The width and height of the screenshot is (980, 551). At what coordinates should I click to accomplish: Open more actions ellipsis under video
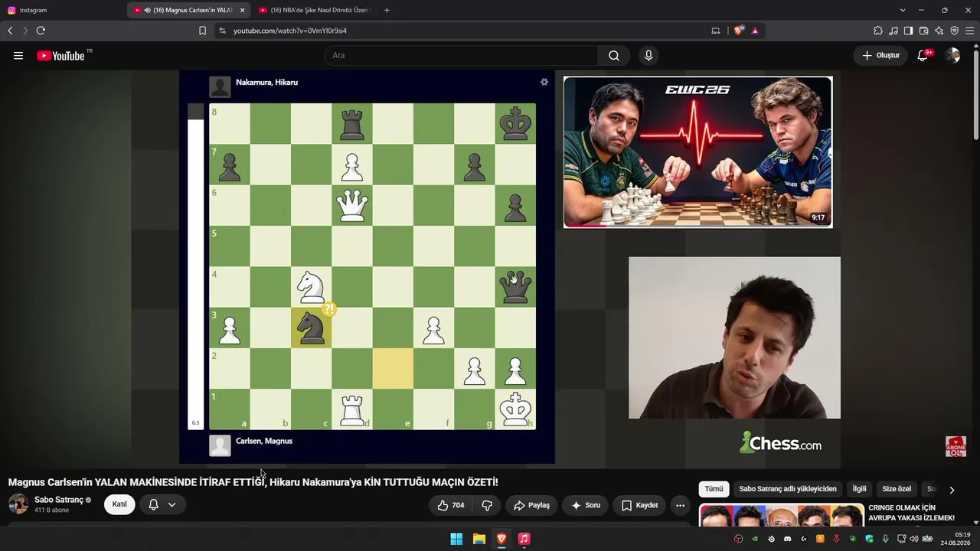pyautogui.click(x=680, y=505)
